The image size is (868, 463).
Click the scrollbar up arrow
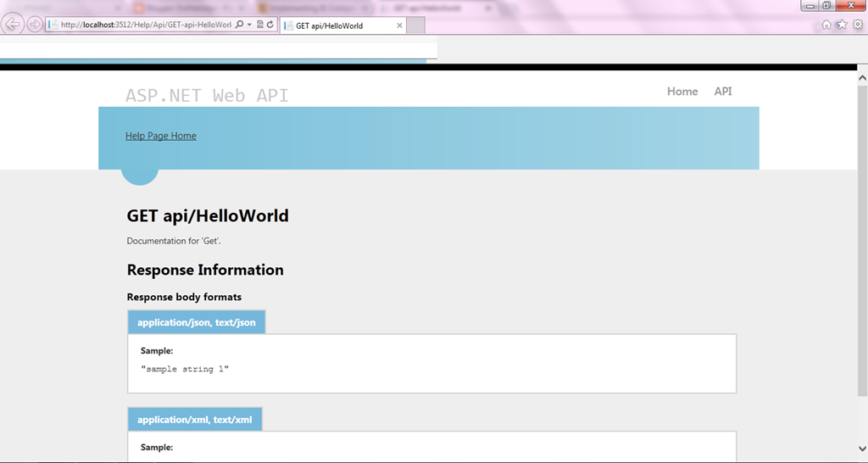pyautogui.click(x=862, y=78)
